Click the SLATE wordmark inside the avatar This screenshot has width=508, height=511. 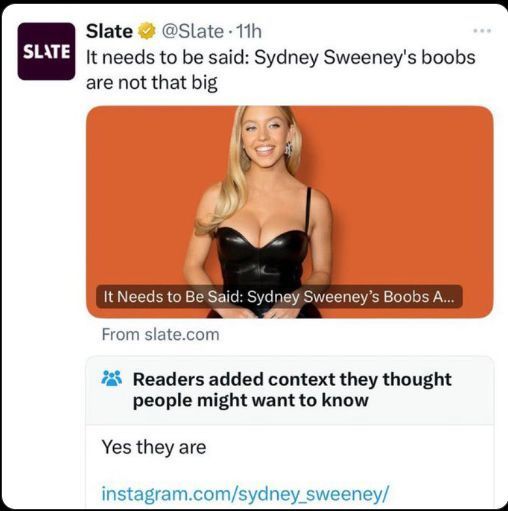coord(46,52)
